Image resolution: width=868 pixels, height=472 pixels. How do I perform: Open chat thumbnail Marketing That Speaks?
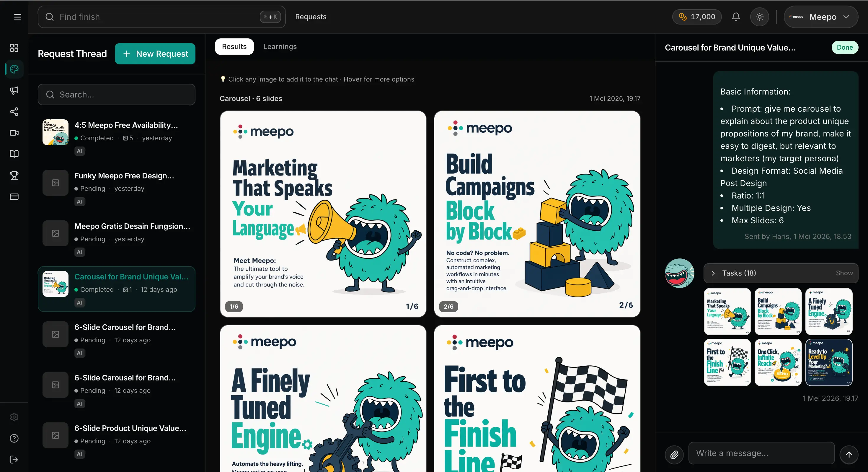727,311
